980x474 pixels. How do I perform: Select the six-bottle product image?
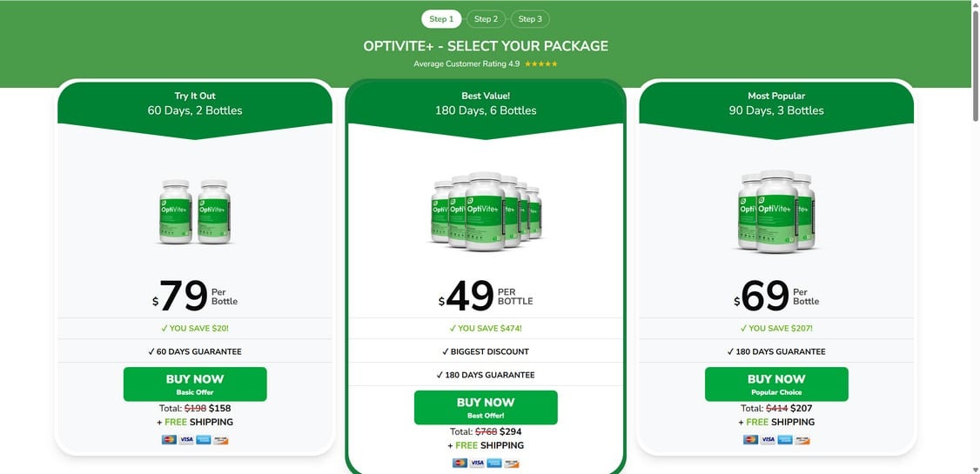click(x=486, y=211)
